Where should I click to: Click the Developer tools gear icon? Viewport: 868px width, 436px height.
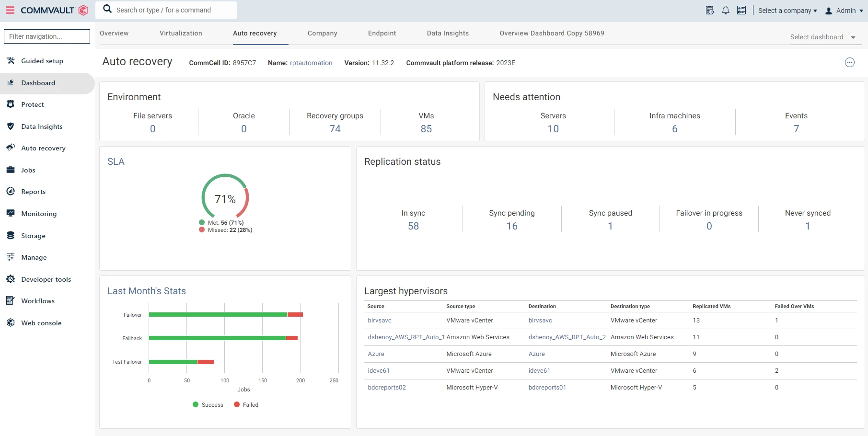tap(11, 279)
